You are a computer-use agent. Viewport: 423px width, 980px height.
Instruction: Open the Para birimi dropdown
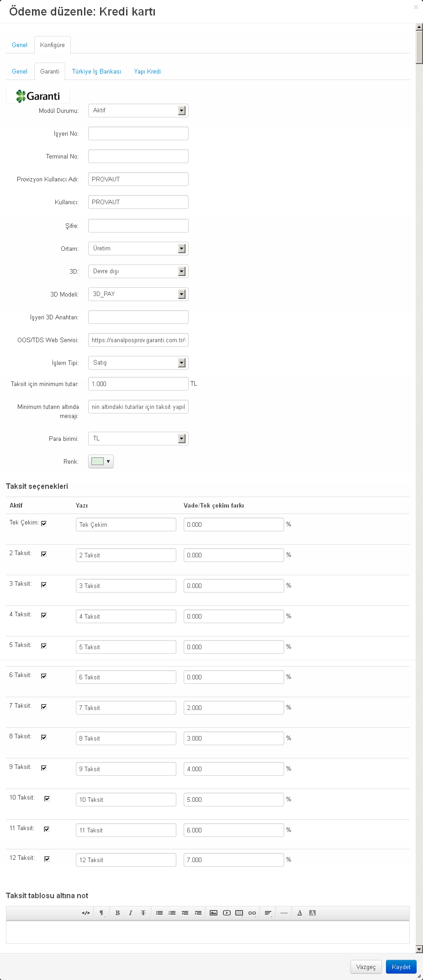point(138,439)
